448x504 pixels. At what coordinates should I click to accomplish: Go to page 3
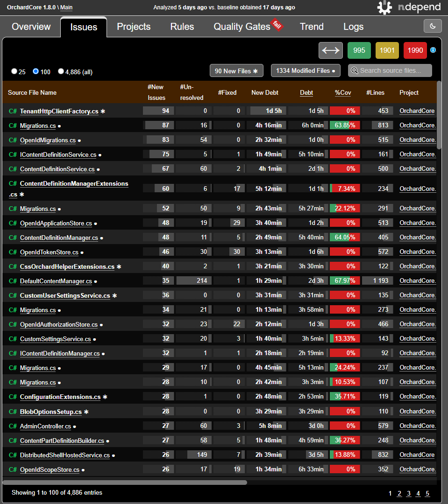pos(409,493)
